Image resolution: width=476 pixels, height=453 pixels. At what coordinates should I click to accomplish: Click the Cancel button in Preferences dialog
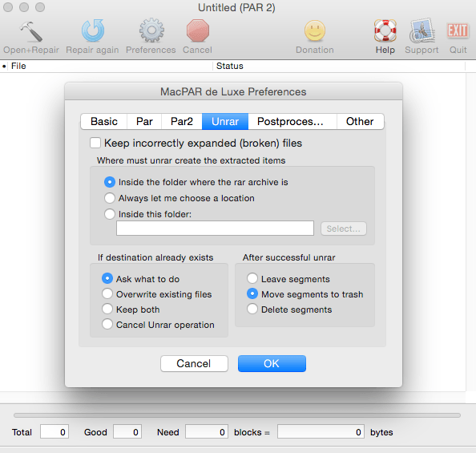194,364
